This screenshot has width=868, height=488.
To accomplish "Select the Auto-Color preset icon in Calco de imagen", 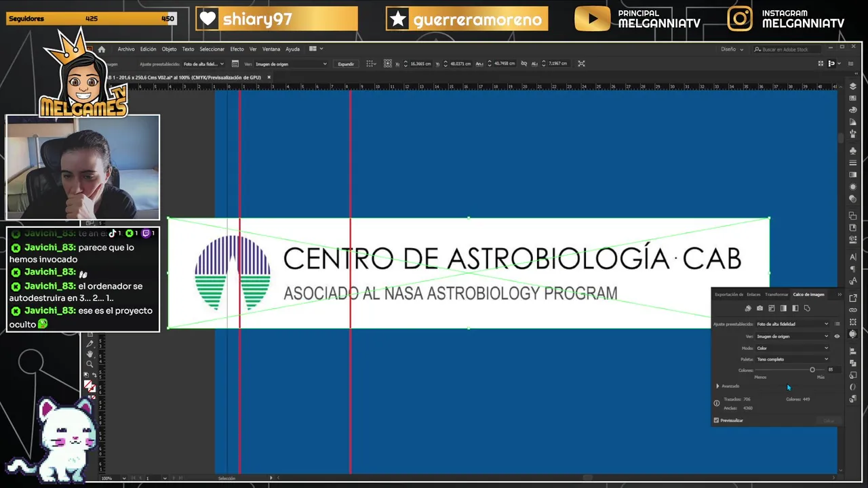I will (x=748, y=308).
